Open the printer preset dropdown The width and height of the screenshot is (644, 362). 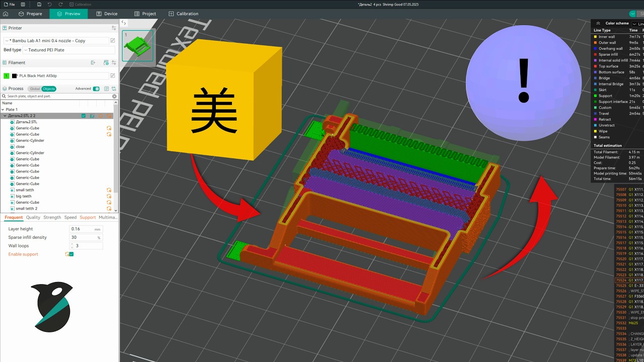click(x=56, y=41)
